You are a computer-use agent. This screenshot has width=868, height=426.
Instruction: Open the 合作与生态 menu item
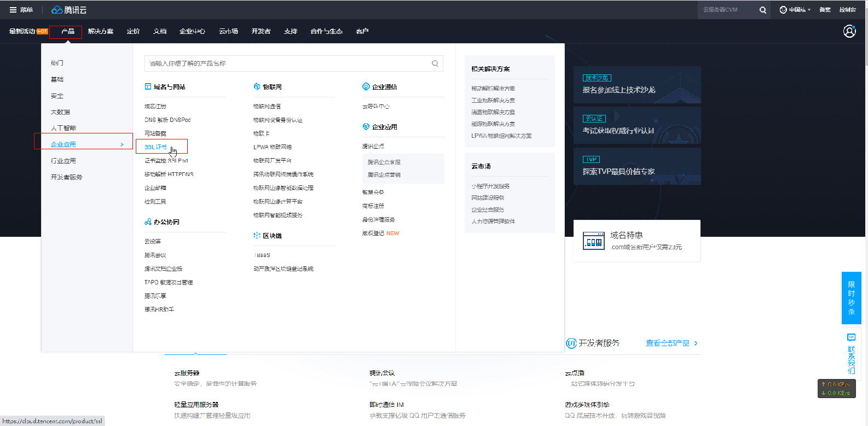click(327, 31)
